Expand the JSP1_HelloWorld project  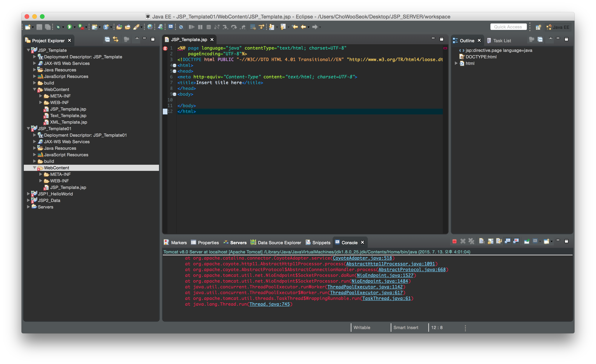tap(28, 194)
